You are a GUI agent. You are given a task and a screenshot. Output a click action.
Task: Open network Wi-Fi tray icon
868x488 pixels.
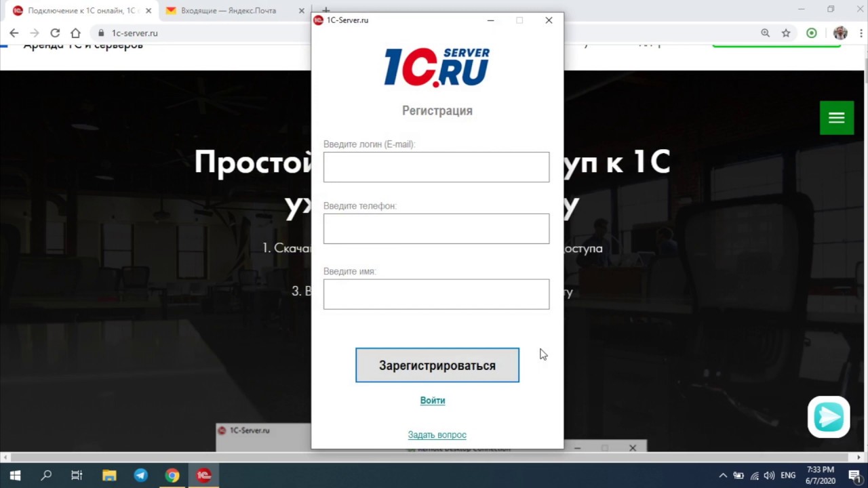pos(754,476)
